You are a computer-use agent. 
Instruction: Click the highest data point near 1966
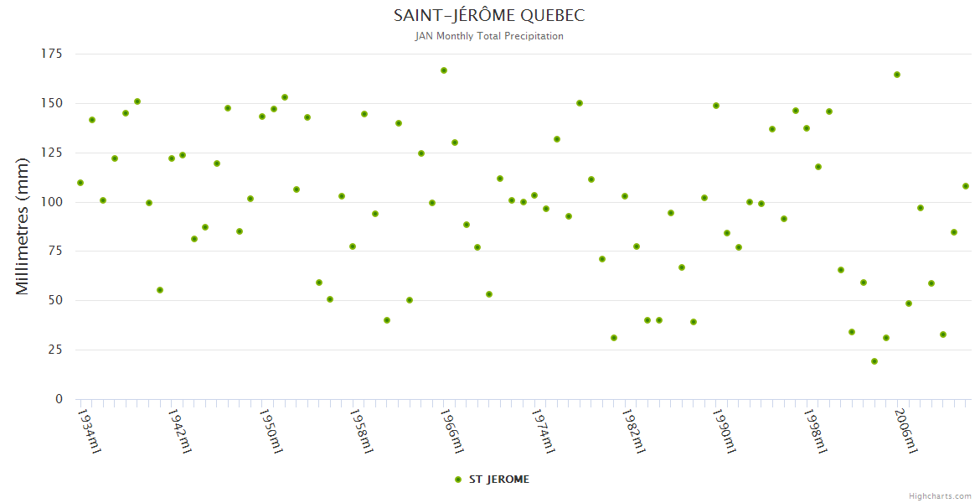coord(444,70)
